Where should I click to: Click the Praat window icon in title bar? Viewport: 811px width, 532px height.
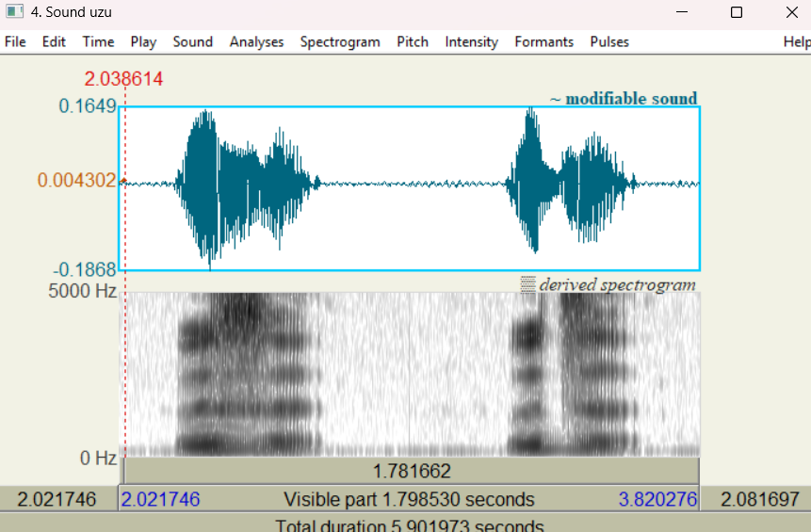click(14, 11)
